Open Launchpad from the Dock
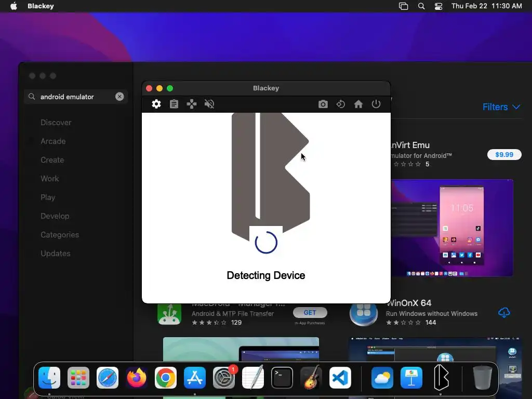This screenshot has width=532, height=399. [x=78, y=378]
